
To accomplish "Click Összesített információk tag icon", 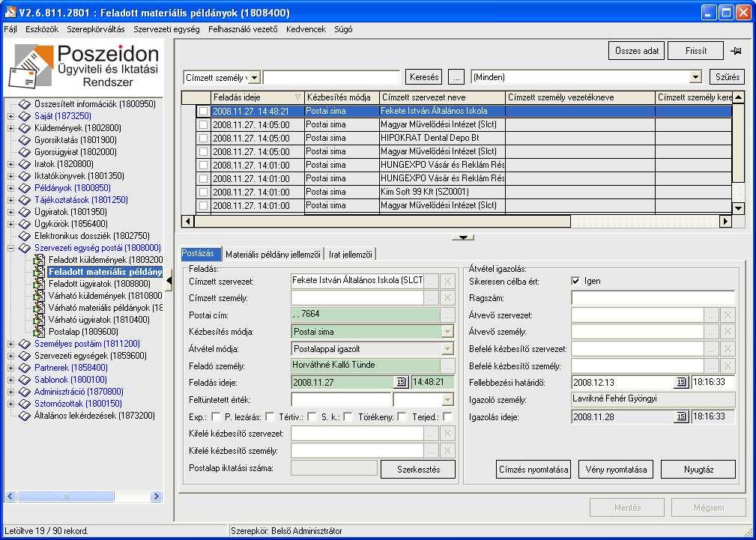I will (25, 103).
